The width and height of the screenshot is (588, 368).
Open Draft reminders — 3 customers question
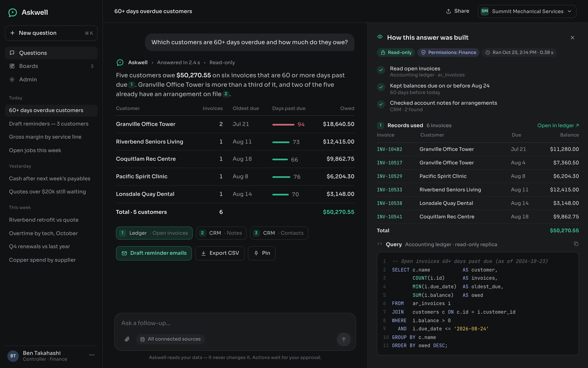51,124
